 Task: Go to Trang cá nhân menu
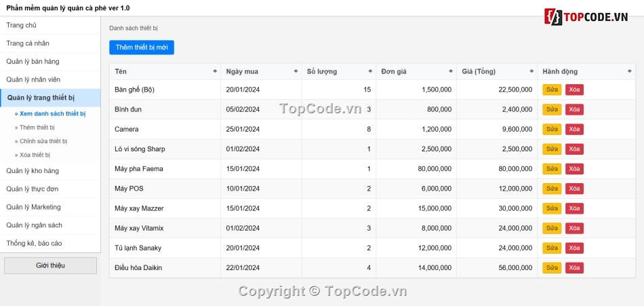click(50, 43)
